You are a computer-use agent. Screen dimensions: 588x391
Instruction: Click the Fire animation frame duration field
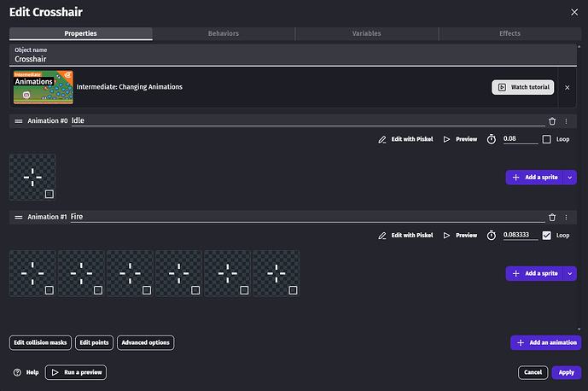click(x=520, y=236)
